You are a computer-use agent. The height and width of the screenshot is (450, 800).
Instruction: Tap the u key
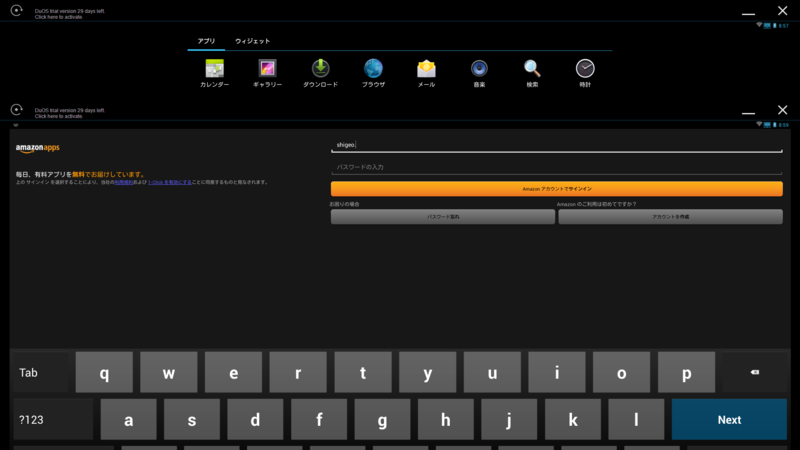click(x=492, y=372)
